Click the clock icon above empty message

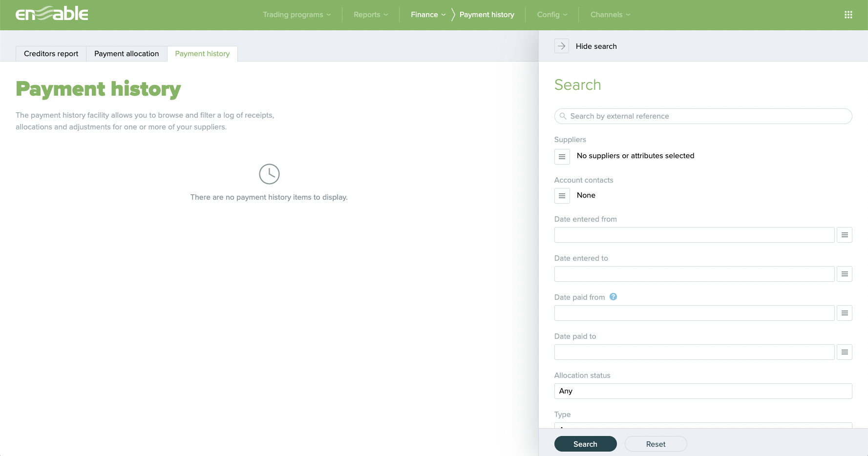click(x=269, y=174)
